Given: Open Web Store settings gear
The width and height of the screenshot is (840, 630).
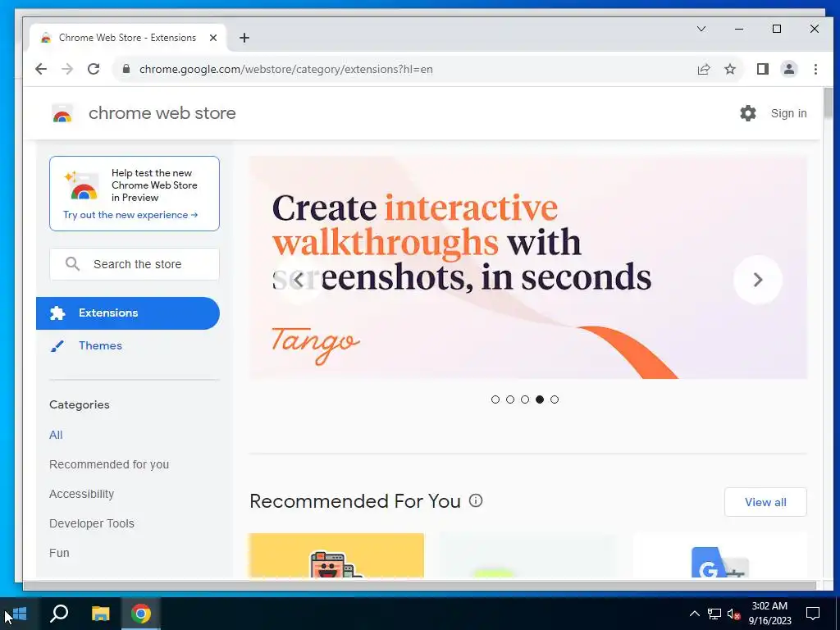Looking at the screenshot, I should click(748, 113).
